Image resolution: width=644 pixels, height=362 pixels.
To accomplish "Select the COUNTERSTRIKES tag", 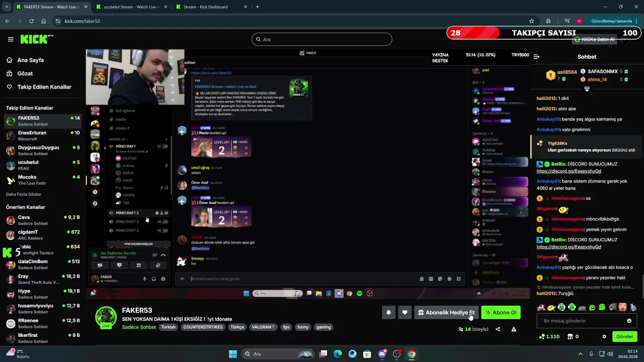I will click(203, 327).
